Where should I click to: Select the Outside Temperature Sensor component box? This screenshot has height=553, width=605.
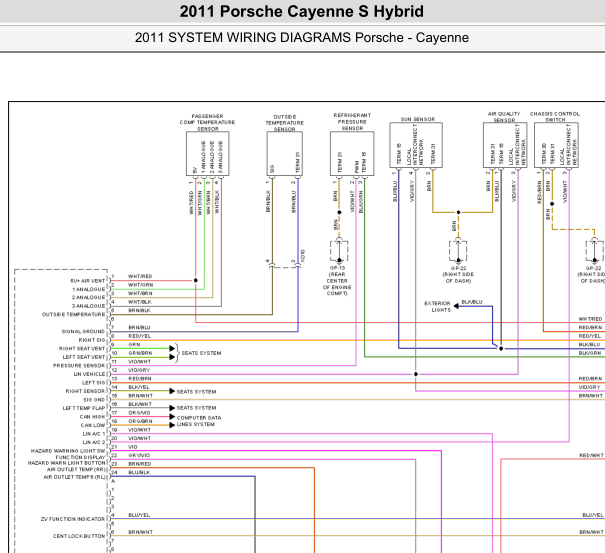point(284,154)
